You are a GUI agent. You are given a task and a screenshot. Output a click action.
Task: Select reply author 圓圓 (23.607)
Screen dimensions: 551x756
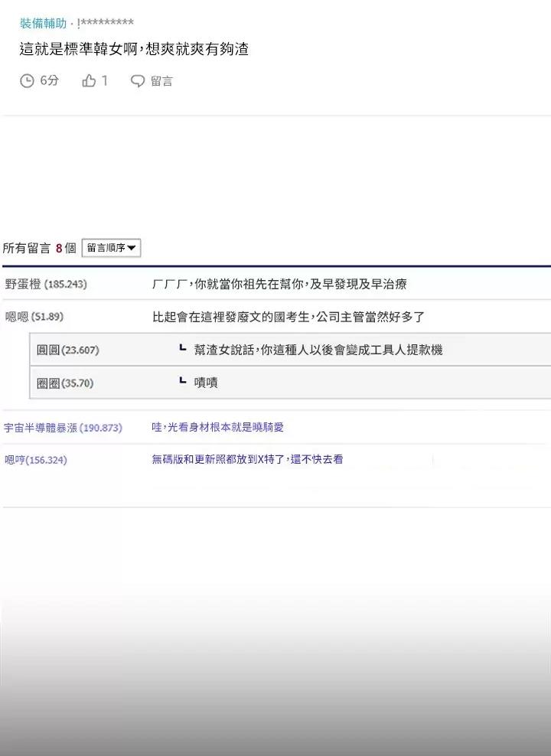tap(68, 350)
